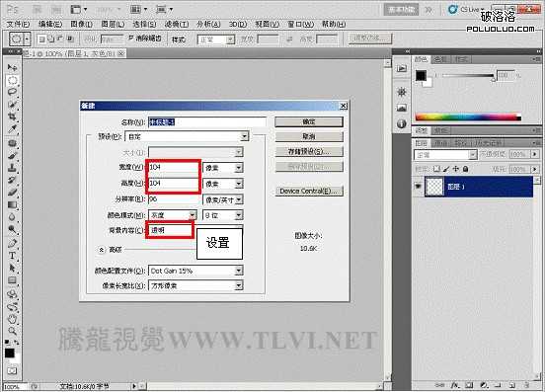Choose the add to selection mode

tap(50, 39)
